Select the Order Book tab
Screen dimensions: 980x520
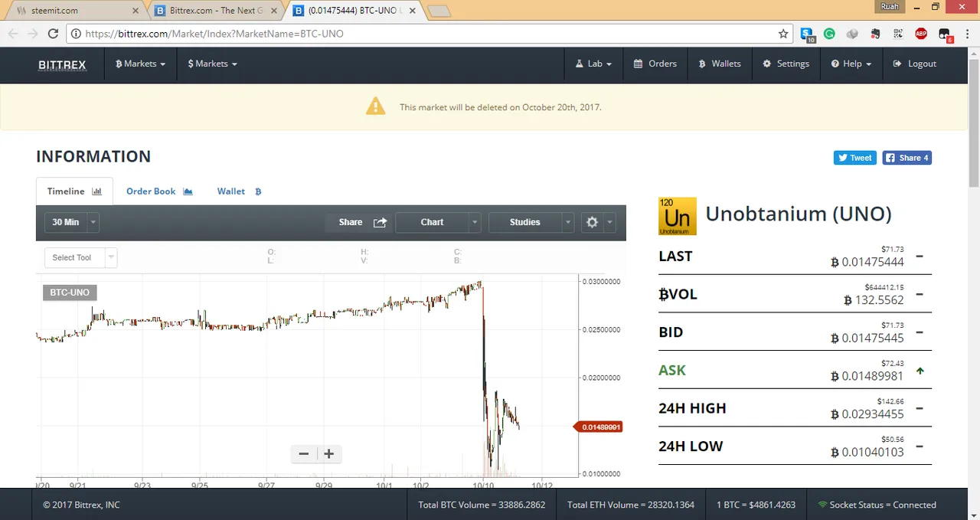[159, 191]
